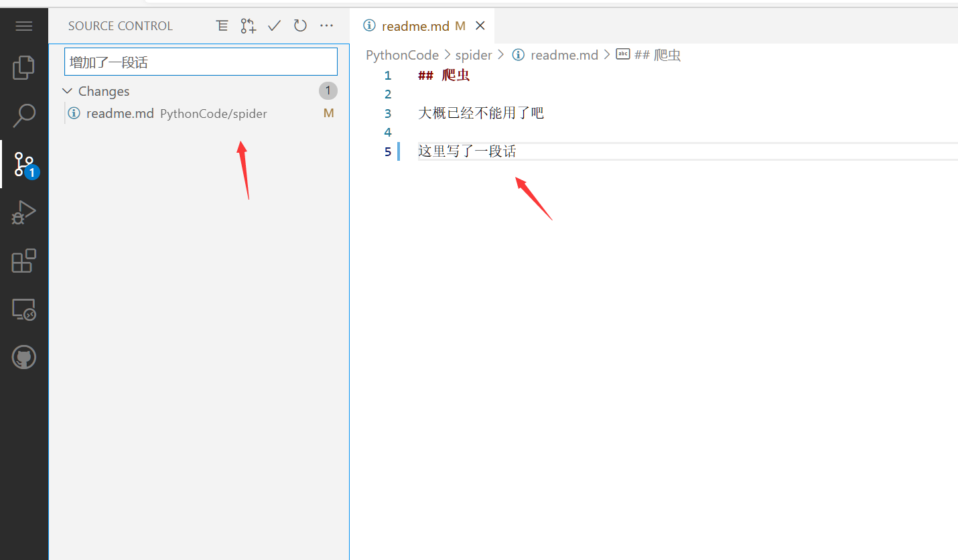Screen dimensions: 958x560
Task: Collapse the Changes section
Action: 67,91
